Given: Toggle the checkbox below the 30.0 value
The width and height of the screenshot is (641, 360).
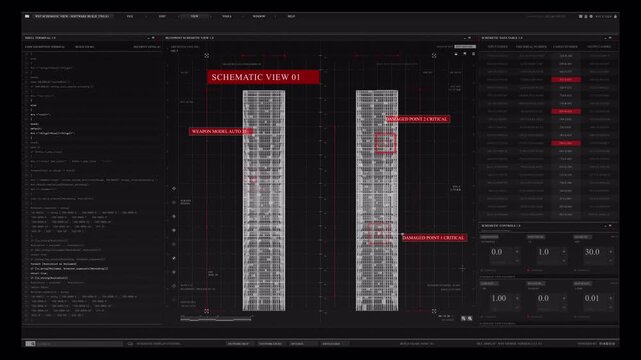Looking at the screenshot, I should (x=576, y=270).
